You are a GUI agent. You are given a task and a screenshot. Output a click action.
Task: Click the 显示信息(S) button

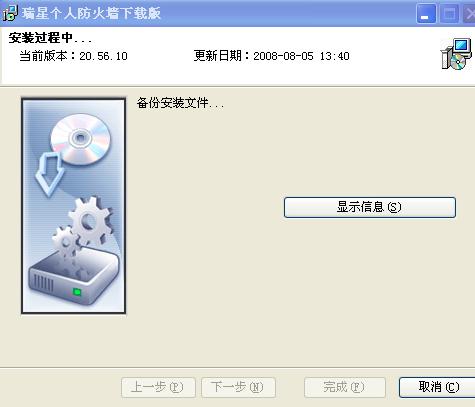(x=370, y=207)
